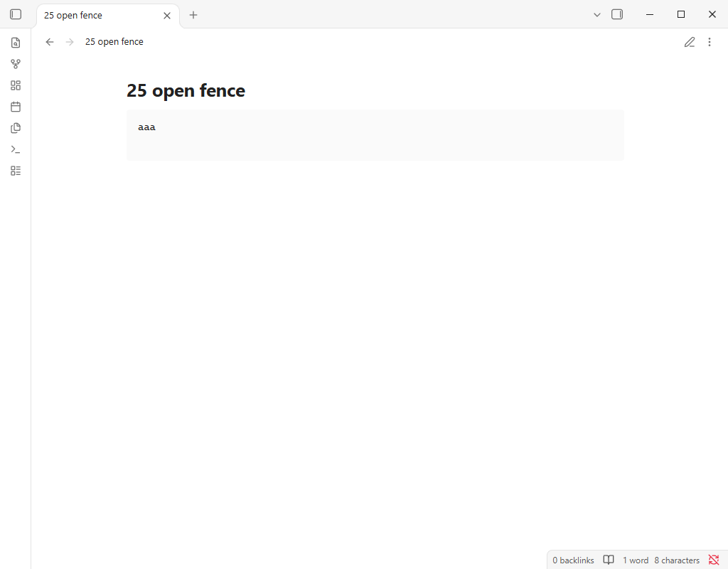Toggle the left sidebar

16,14
